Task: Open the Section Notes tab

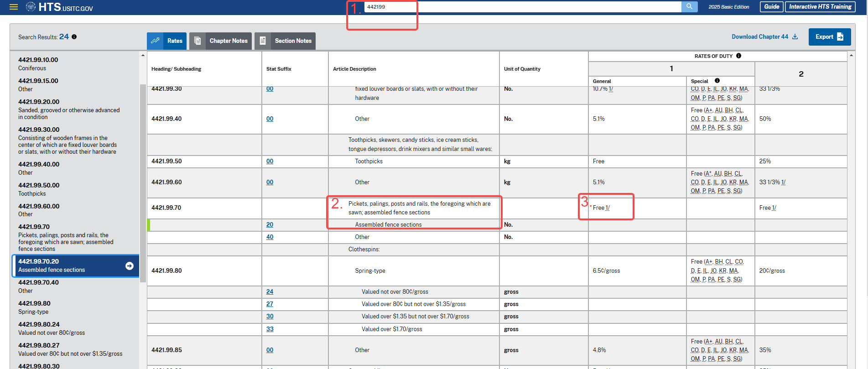Action: (285, 41)
